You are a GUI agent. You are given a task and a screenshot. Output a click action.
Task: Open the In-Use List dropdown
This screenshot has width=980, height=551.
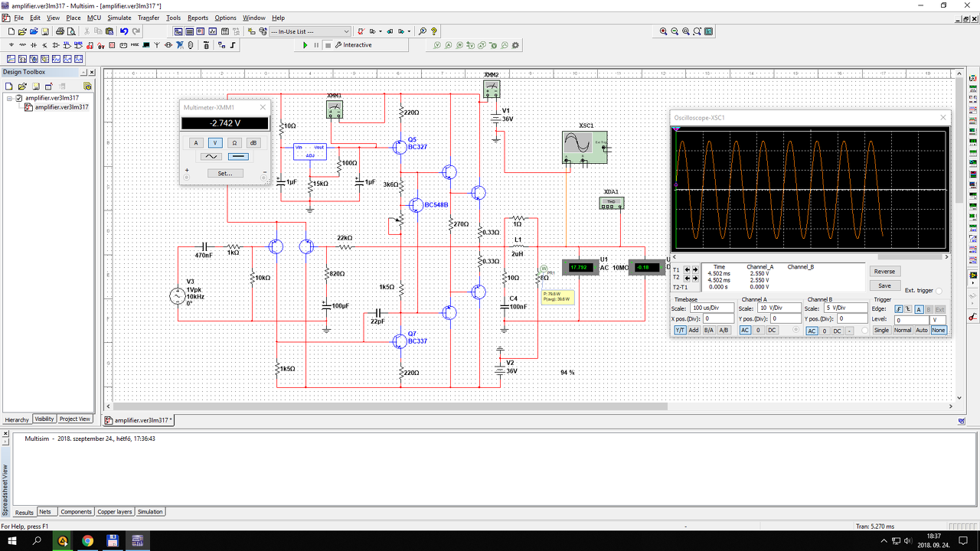(x=346, y=31)
